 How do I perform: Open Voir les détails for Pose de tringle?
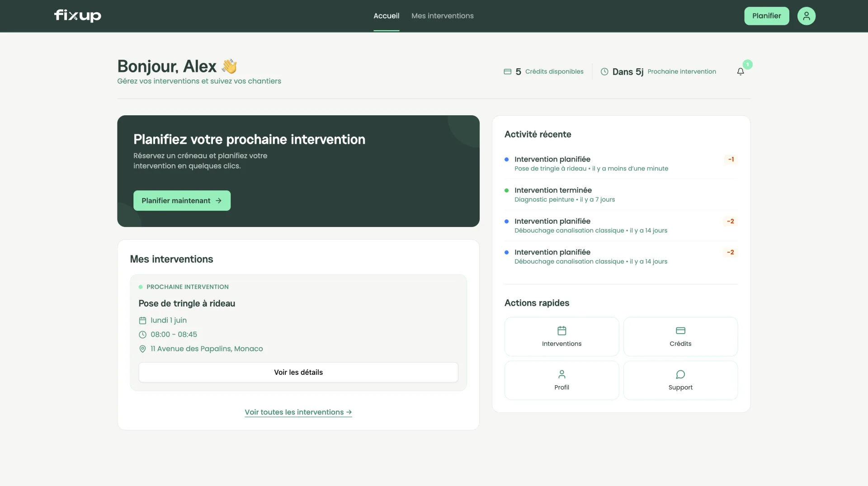click(298, 372)
